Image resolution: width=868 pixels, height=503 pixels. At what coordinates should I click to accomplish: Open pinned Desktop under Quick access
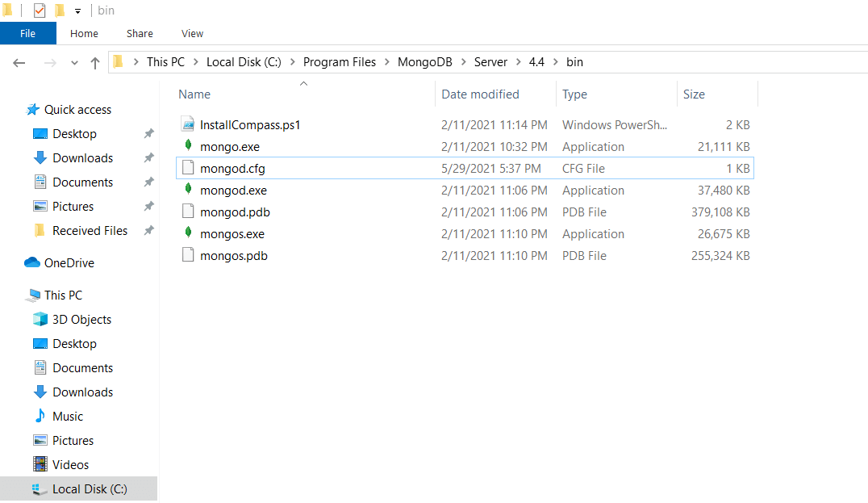74,134
